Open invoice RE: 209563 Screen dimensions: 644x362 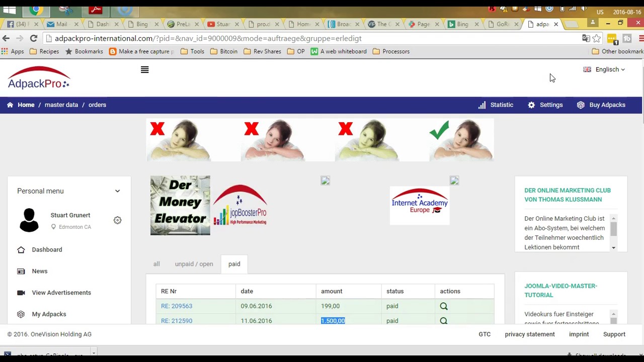coord(177,306)
